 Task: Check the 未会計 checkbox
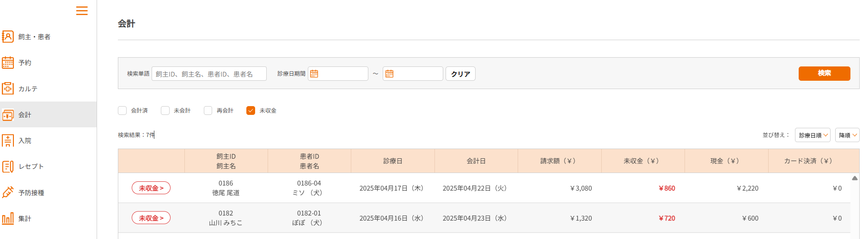[165, 110]
